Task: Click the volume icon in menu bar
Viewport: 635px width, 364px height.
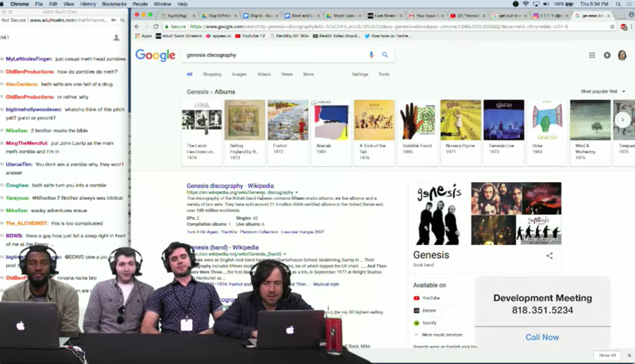Action: tap(546, 4)
